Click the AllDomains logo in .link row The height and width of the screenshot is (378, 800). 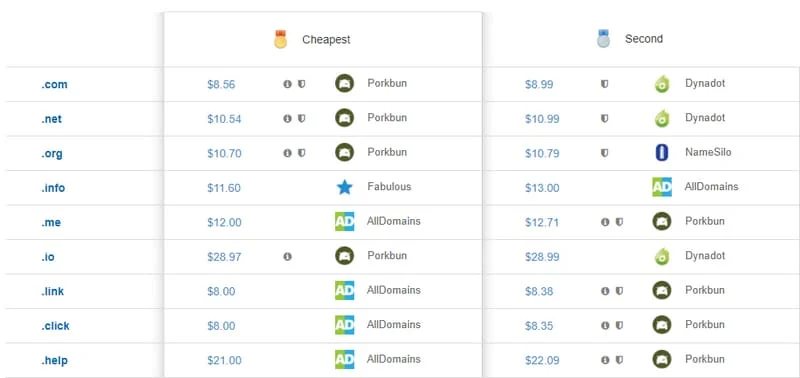pyautogui.click(x=344, y=290)
